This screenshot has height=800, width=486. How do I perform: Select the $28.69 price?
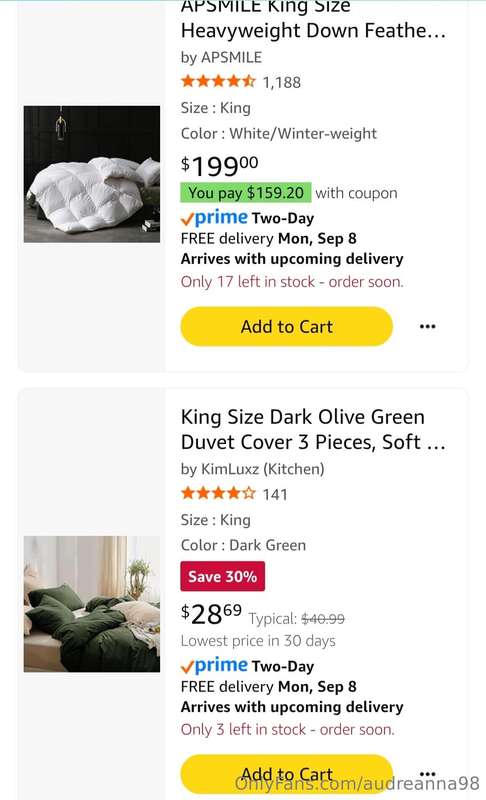click(x=211, y=613)
